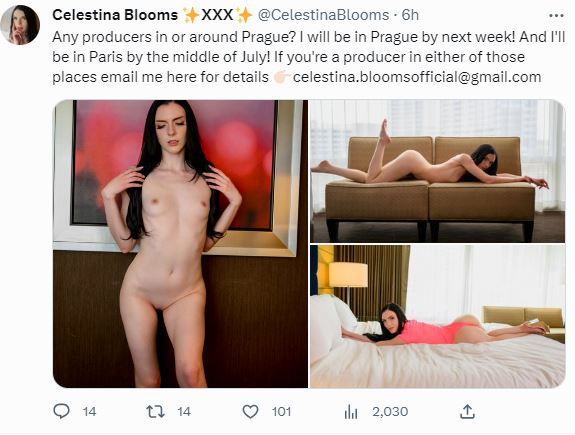Click the share upload arrow icon
The width and height of the screenshot is (575, 435).
tap(467, 412)
